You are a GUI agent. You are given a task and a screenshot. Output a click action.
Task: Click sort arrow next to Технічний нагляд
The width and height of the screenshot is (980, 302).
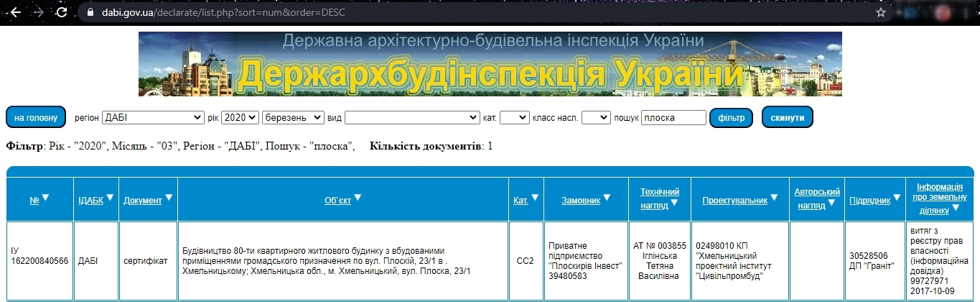pos(675,204)
